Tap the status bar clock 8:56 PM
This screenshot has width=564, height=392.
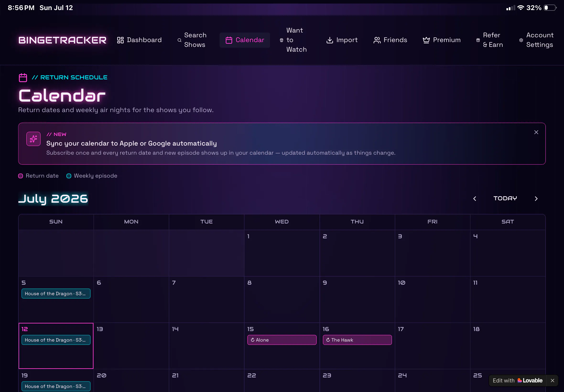(x=21, y=8)
